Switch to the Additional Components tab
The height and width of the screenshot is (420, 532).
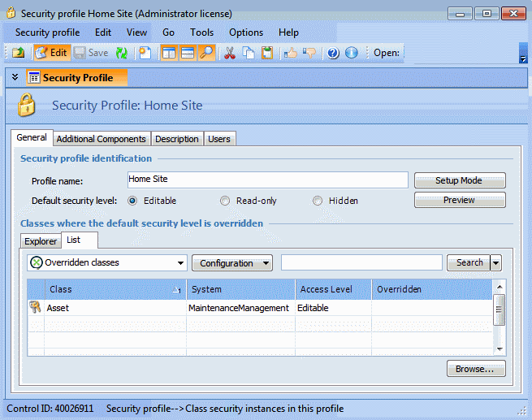tap(102, 139)
